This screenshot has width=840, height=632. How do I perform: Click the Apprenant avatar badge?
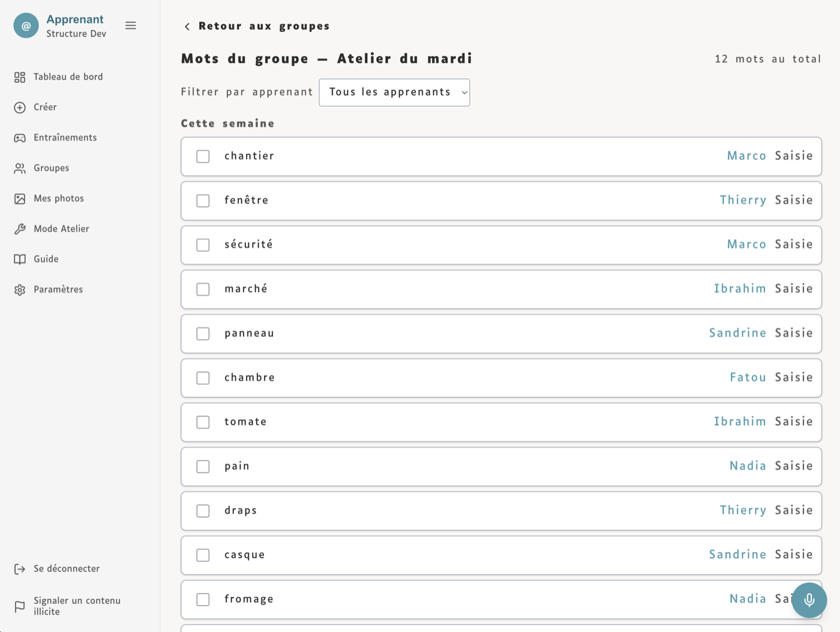[26, 26]
